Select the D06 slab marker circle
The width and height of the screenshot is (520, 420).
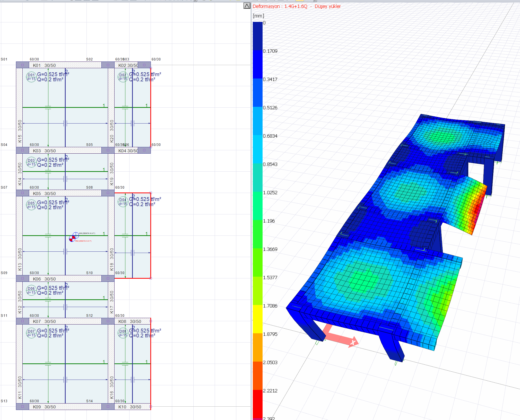(31, 290)
